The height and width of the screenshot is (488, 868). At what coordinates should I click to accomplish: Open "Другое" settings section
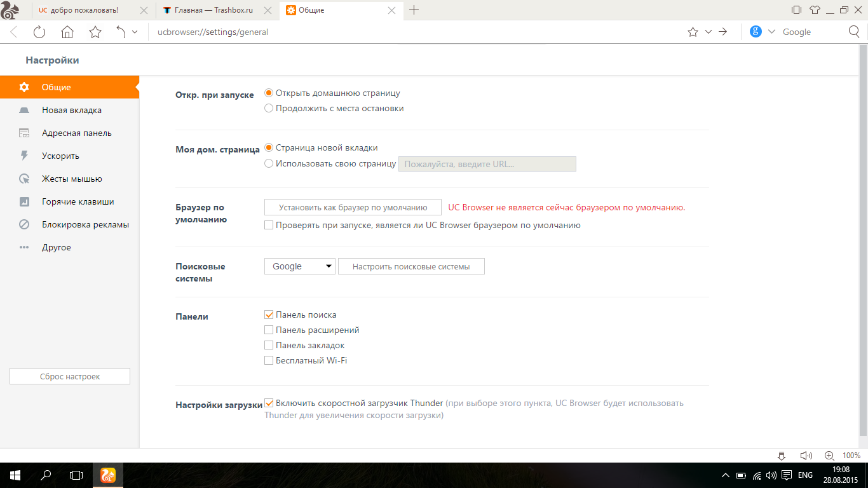tap(69, 247)
